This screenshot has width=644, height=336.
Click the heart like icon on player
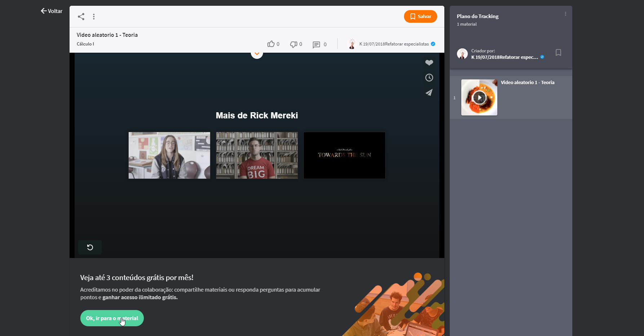pos(429,63)
